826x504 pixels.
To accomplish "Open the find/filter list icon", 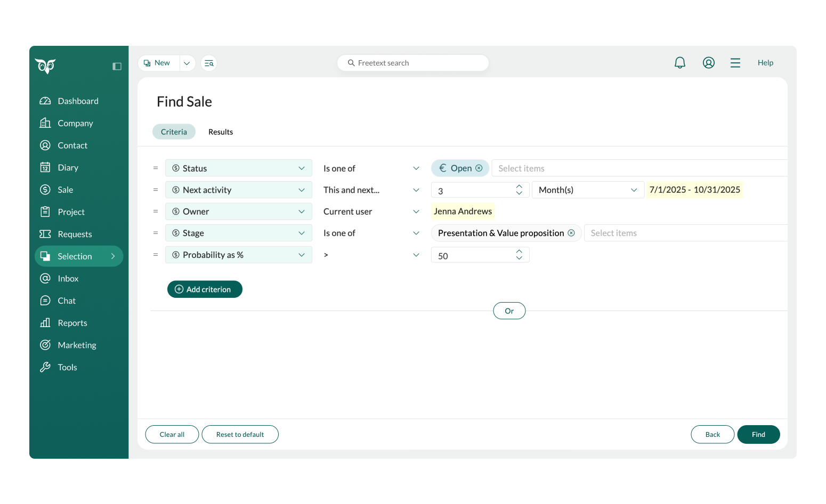I will [209, 63].
